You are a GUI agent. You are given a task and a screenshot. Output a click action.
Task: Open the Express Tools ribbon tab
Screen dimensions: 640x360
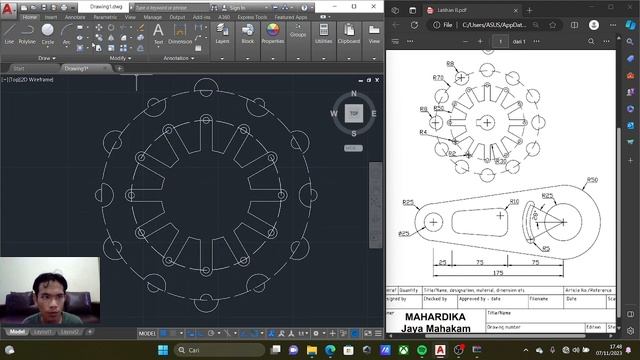pos(252,17)
